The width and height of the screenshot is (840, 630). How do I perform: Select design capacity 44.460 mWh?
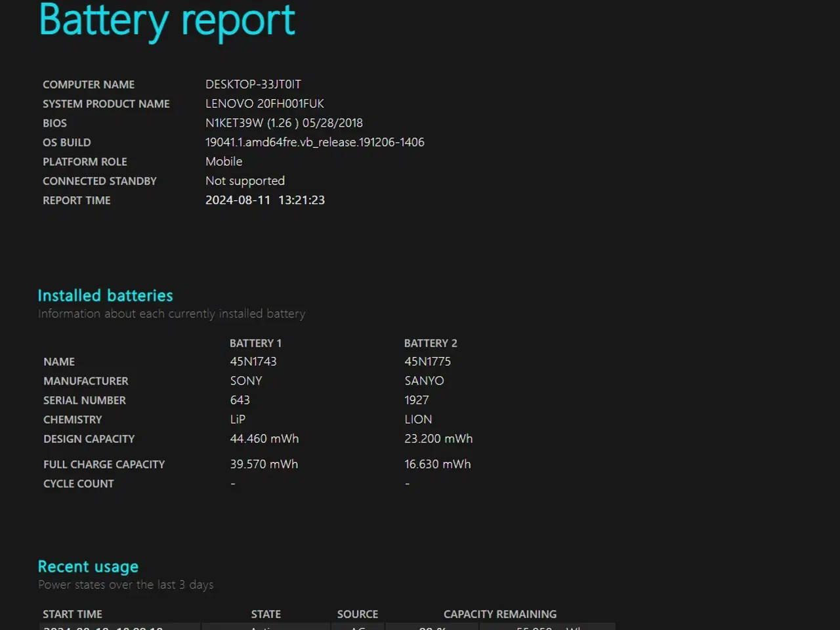coord(264,438)
